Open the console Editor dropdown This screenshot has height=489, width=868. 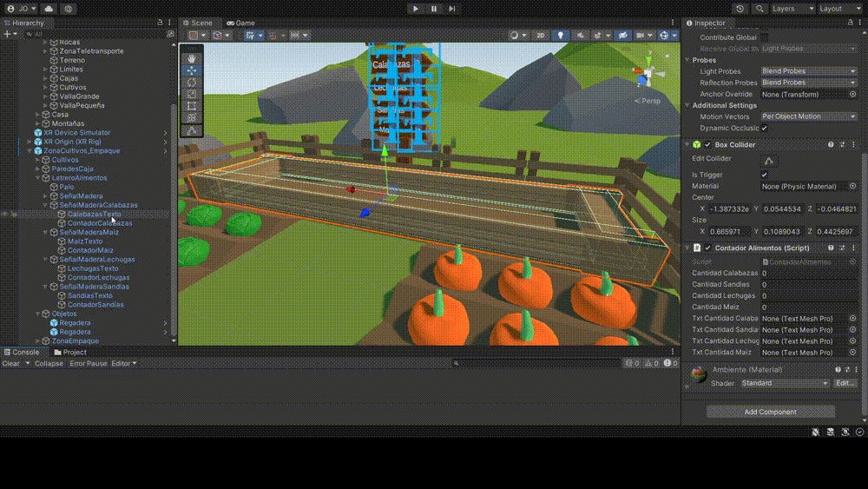124,363
